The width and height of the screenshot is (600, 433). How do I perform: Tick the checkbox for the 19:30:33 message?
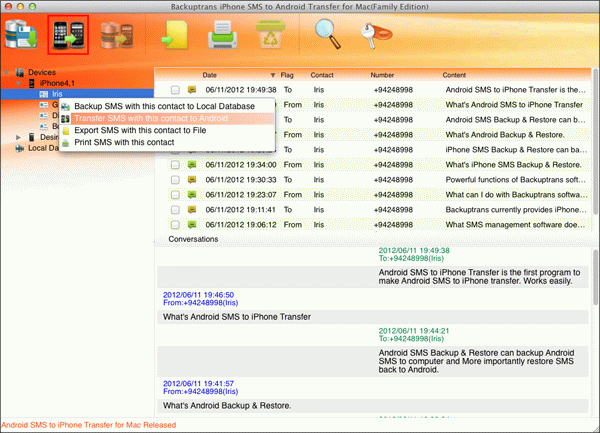175,180
